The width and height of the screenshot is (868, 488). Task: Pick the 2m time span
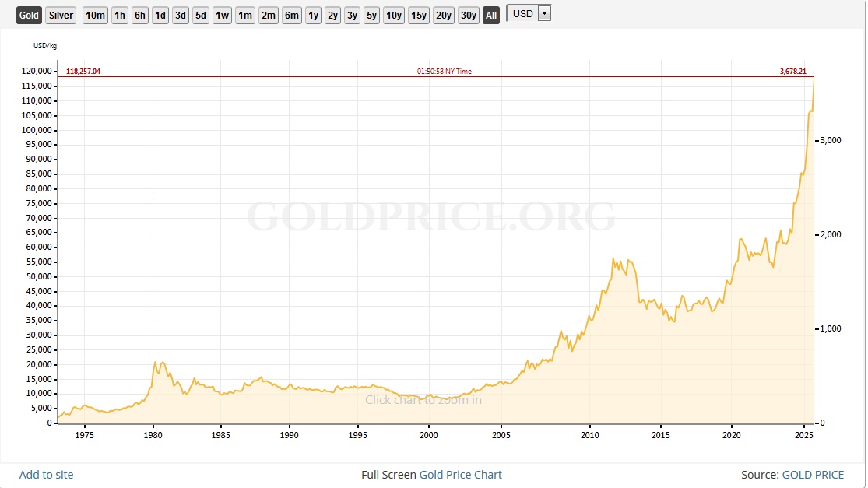(x=269, y=16)
